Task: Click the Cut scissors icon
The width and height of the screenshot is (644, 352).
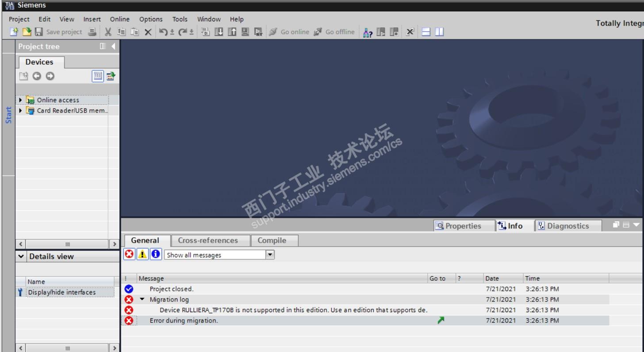Action: coord(108,32)
